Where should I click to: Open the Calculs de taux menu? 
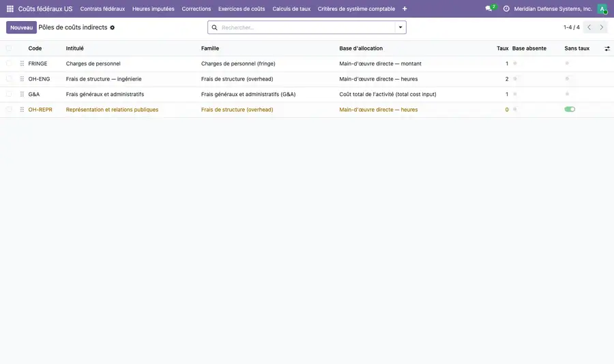pos(291,9)
